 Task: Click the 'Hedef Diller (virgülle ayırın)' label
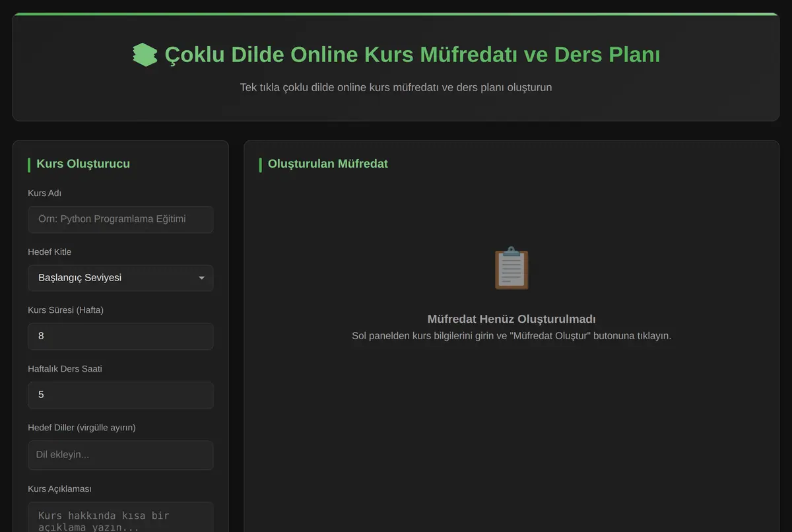pyautogui.click(x=82, y=428)
